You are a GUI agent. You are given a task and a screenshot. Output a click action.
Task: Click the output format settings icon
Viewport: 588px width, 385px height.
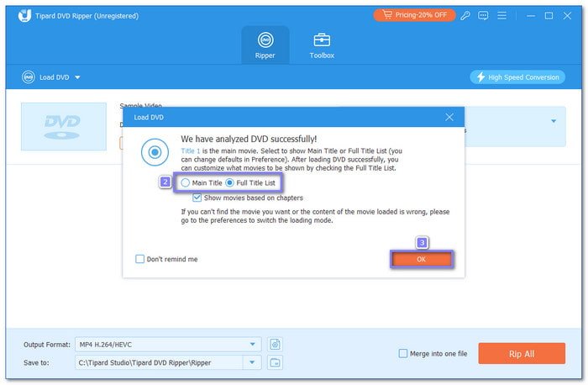276,344
